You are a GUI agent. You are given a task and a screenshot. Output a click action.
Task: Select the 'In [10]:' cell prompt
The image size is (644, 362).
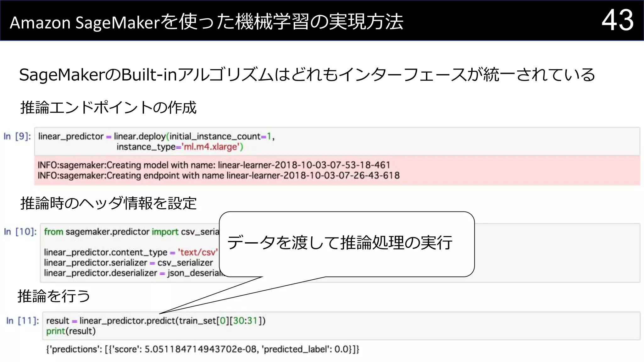(20, 232)
